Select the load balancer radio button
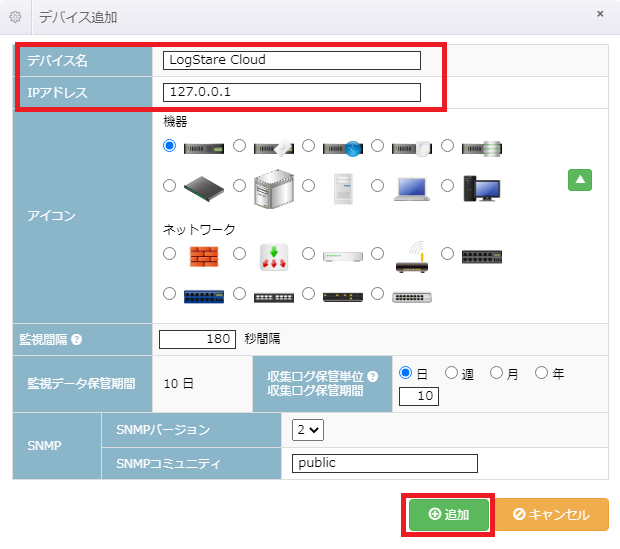The width and height of the screenshot is (620, 549). tap(239, 254)
